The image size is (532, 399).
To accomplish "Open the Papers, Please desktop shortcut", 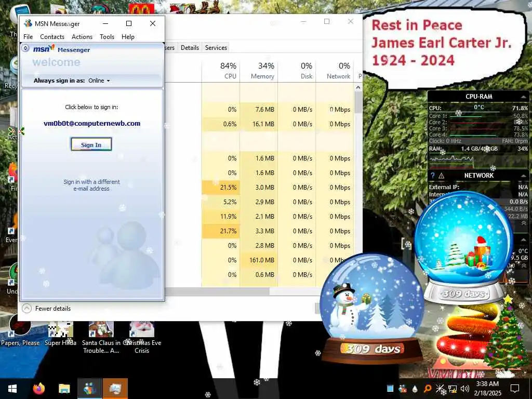I will point(20,330).
